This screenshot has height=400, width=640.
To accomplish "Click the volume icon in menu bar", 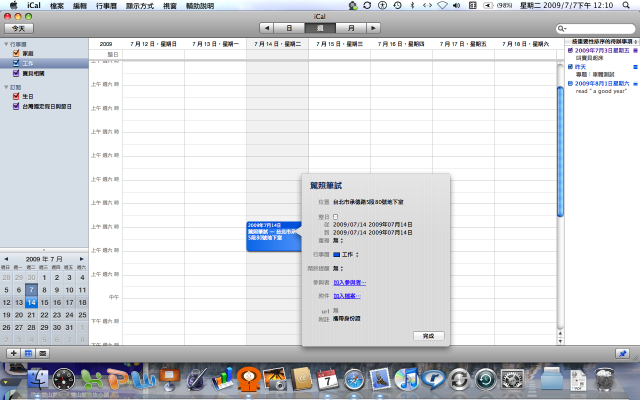I will pos(457,5).
